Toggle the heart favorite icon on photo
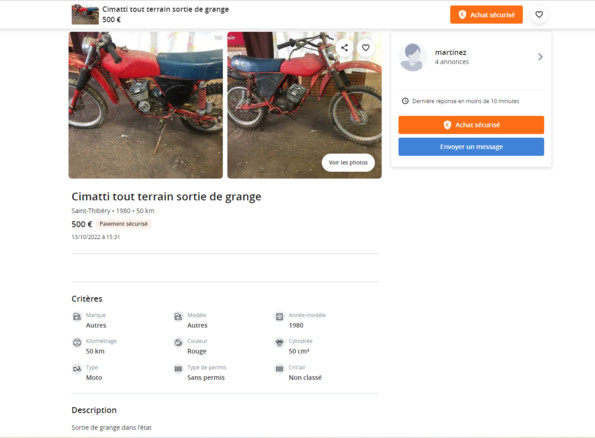 pyautogui.click(x=365, y=48)
